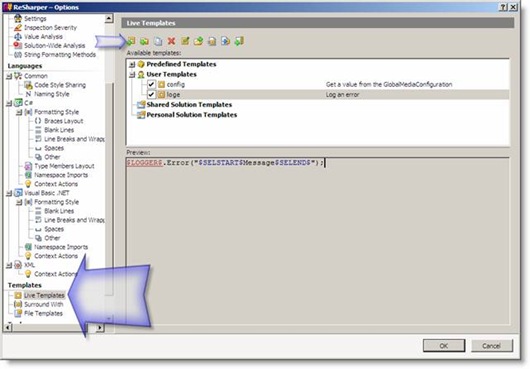This screenshot has height=369, width=530.
Task: Collapse the Visual Basic .NET tree node
Action: 9,193
